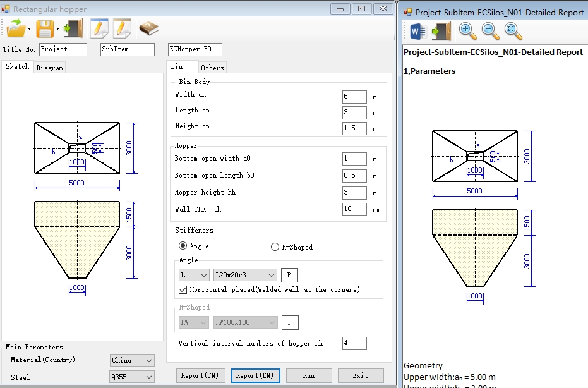
Task: Open the HW section type dropdown
Action: tap(194, 322)
